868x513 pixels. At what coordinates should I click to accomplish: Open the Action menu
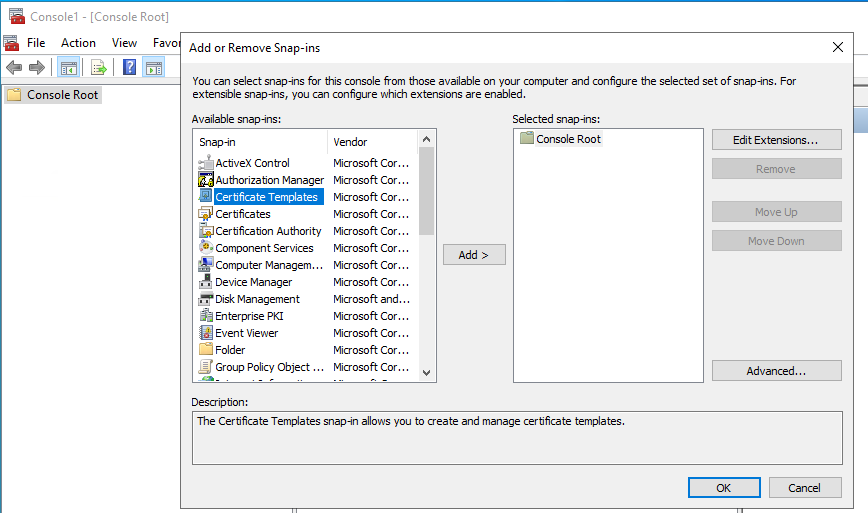78,43
